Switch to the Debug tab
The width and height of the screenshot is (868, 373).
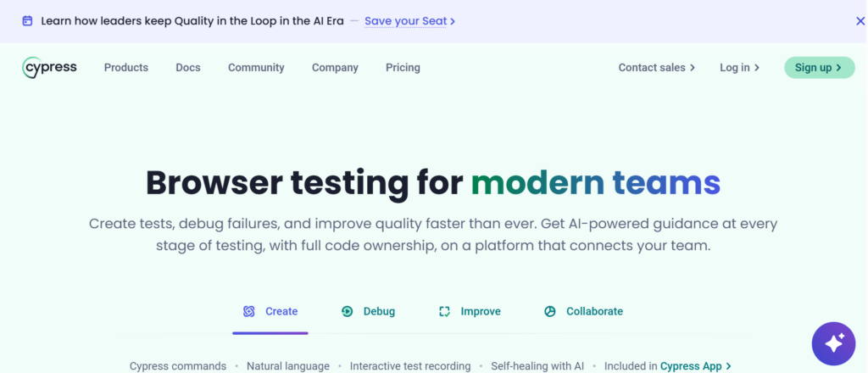(x=368, y=312)
